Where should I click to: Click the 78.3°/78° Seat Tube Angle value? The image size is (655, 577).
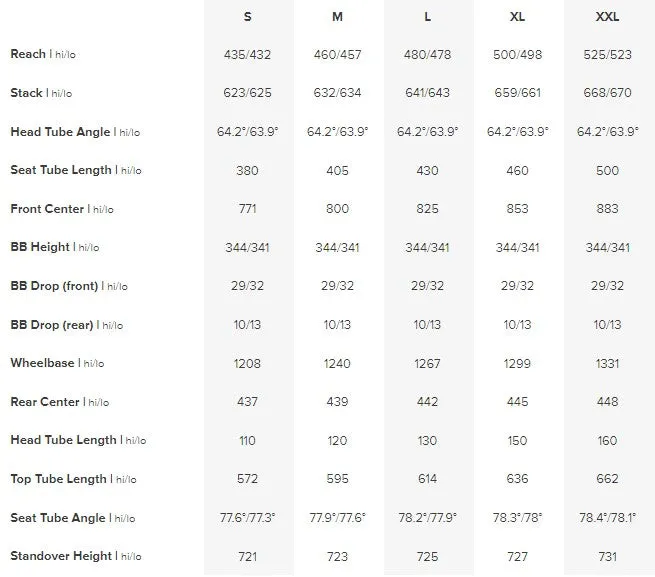click(x=517, y=518)
